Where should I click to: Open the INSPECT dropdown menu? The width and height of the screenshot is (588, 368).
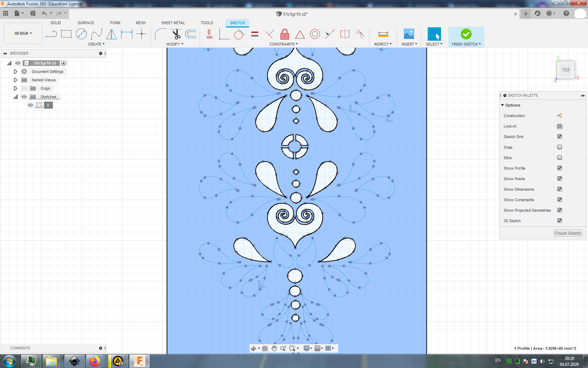tap(383, 44)
